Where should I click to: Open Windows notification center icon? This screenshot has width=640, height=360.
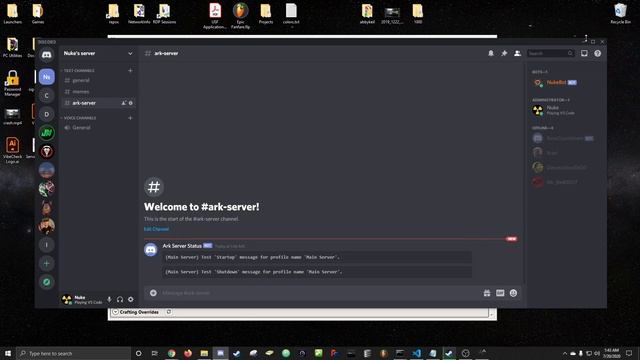pos(629,353)
